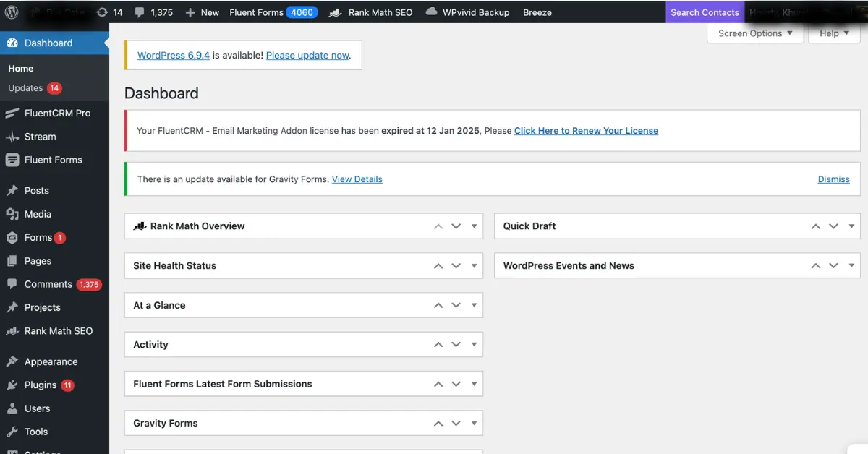Toggle the Quick Draft panel
Viewport: 868px width, 454px height.
[852, 226]
